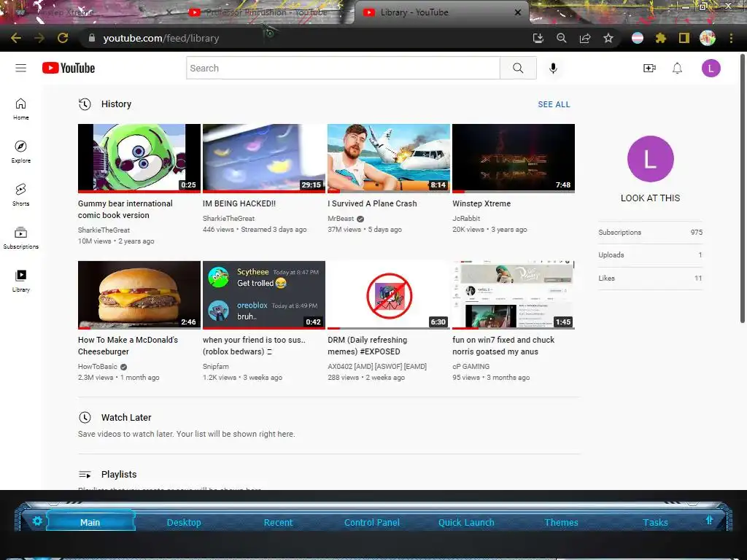Screen dimensions: 747x560
Task: Click the Watch Later clock icon
Action: click(x=85, y=418)
